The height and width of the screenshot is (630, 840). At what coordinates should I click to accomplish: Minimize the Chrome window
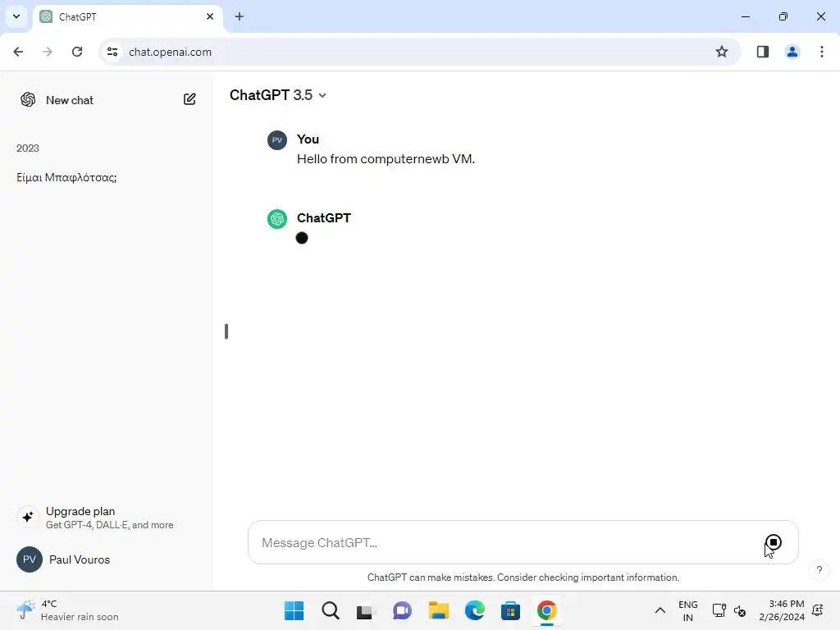[746, 16]
